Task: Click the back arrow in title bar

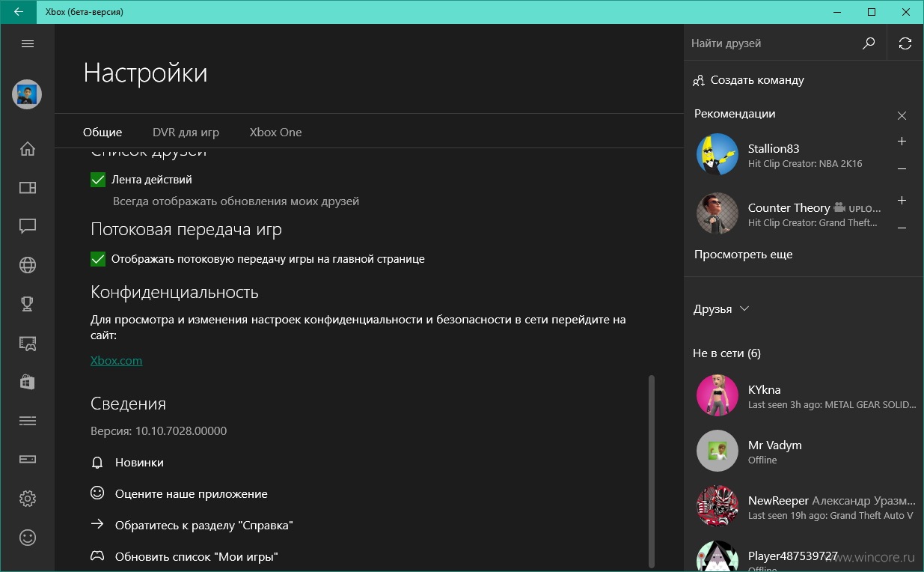Action: [18, 12]
